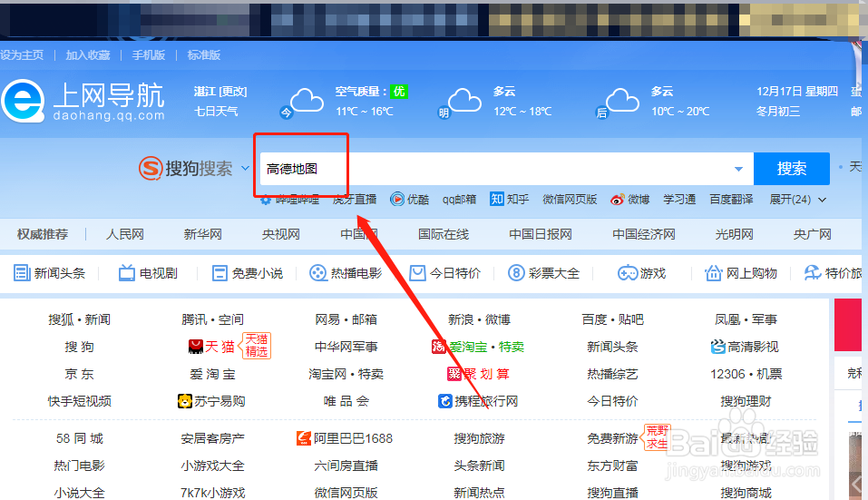Screen dimensions: 868x500
Task: Click the 热播电影 film reel icon
Action: coord(317,273)
